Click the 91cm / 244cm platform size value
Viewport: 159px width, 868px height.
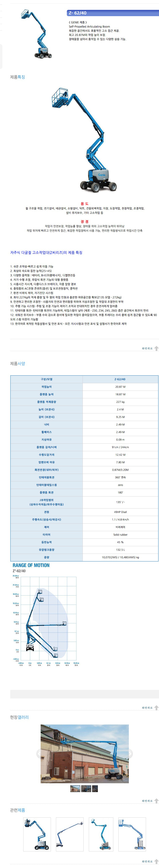(120, 447)
